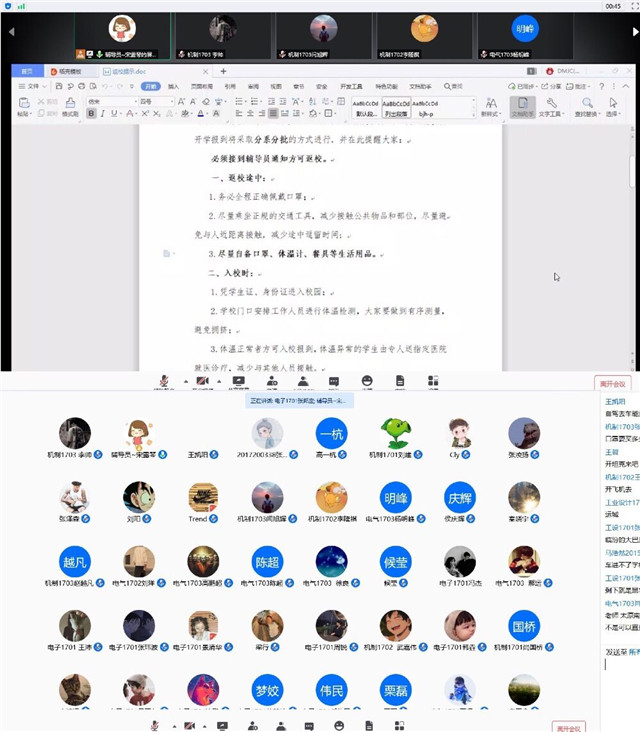This screenshot has height=732, width=640.
Task: Select the 插入 ribbon tab
Action: coord(173,86)
